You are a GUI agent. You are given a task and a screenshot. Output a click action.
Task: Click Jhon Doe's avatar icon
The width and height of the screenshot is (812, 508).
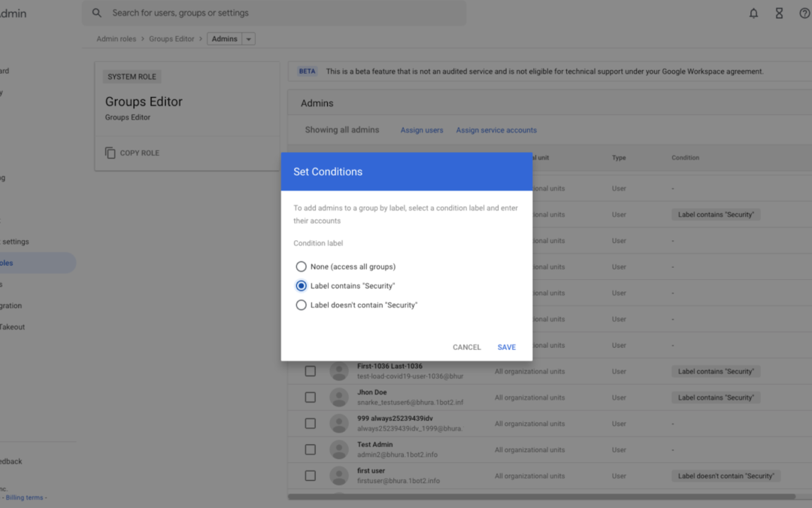(339, 397)
